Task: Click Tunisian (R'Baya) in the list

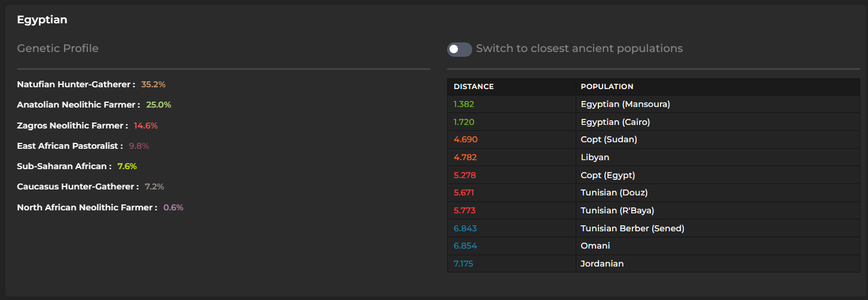Action: pyautogui.click(x=617, y=210)
